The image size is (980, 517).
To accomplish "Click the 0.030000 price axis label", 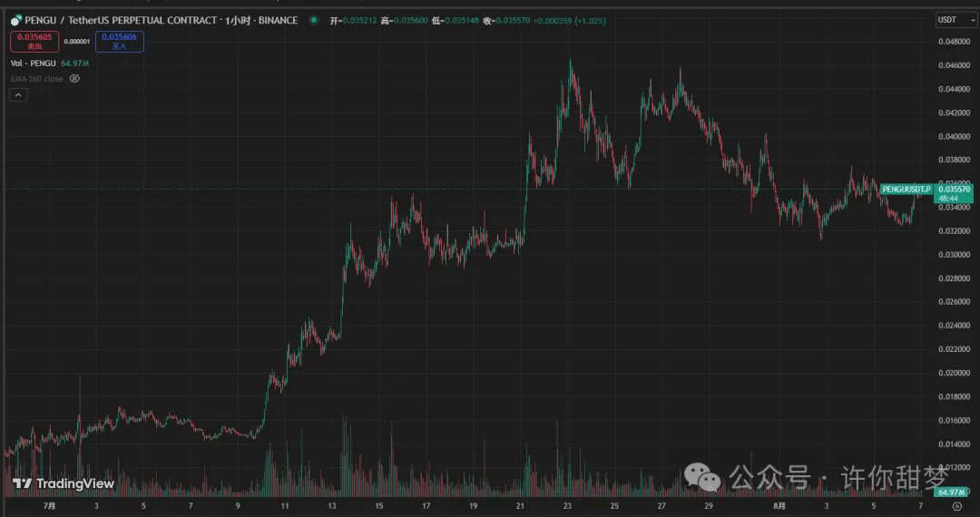I will [954, 255].
